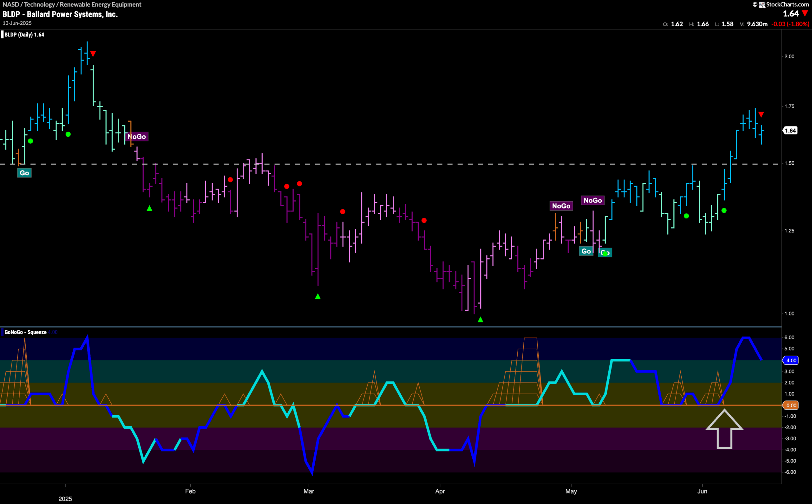Click the Mar label on time axis
Screen dimensions: 812x504
coord(309,491)
